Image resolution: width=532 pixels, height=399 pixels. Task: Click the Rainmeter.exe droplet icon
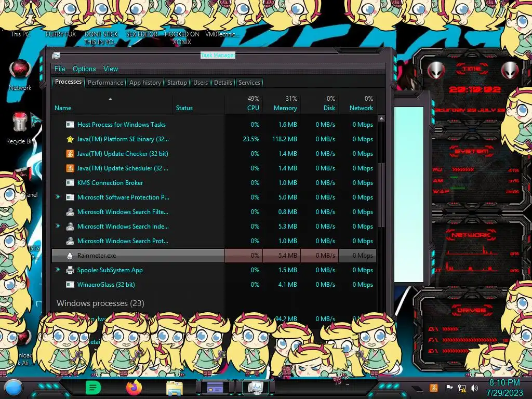70,256
